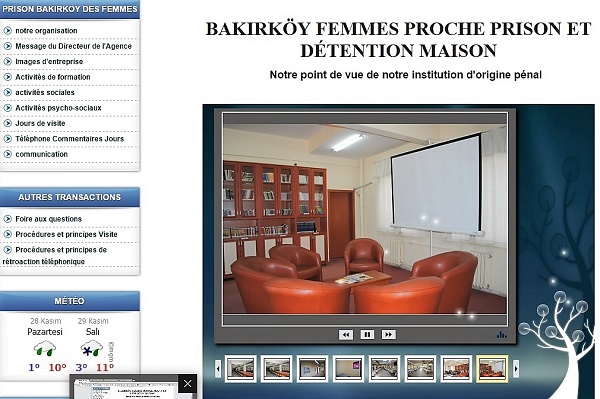600x399 pixels.
Task: Click the bar chart icon in the slideshow
Action: pos(501,335)
